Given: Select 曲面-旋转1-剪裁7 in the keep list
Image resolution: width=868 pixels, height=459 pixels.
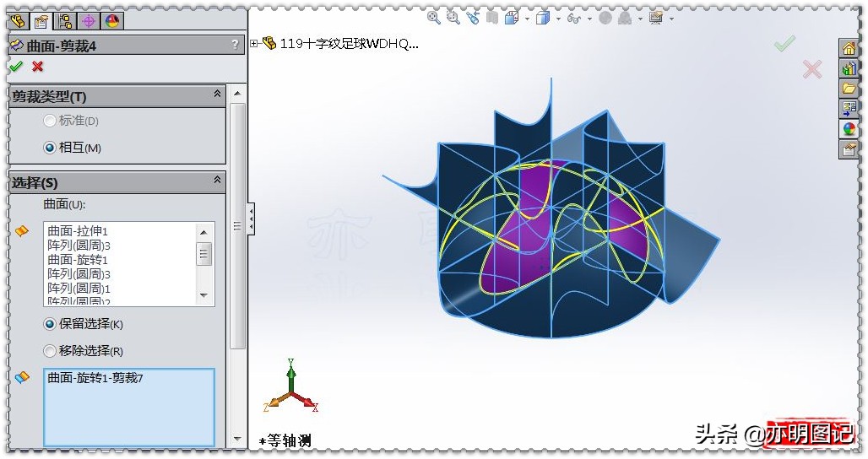Looking at the screenshot, I should 95,378.
